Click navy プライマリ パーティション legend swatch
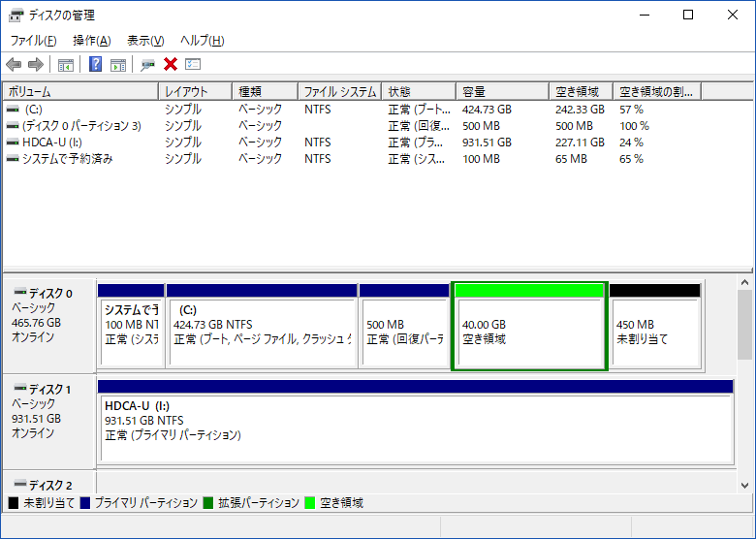The image size is (756, 539). (x=85, y=503)
